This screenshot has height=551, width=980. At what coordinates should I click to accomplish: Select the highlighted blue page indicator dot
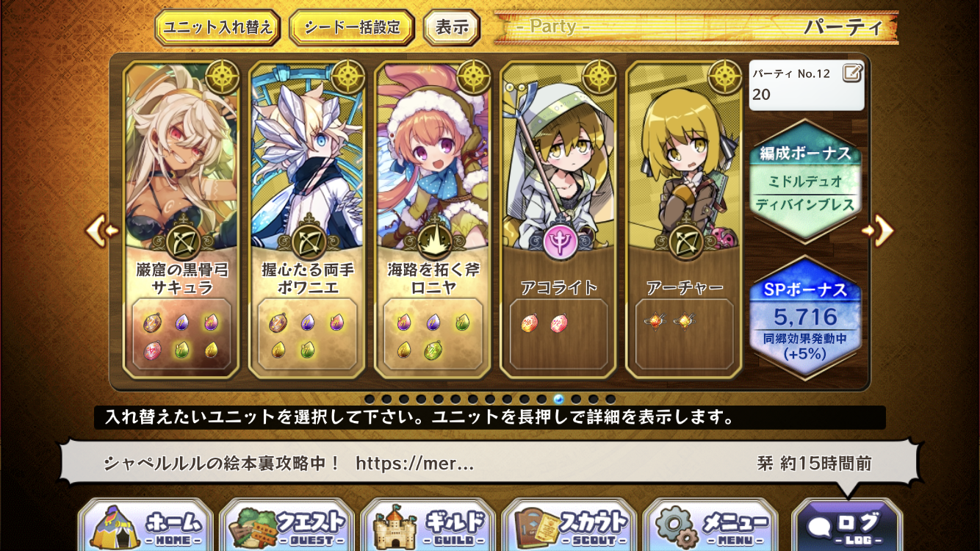pos(559,399)
